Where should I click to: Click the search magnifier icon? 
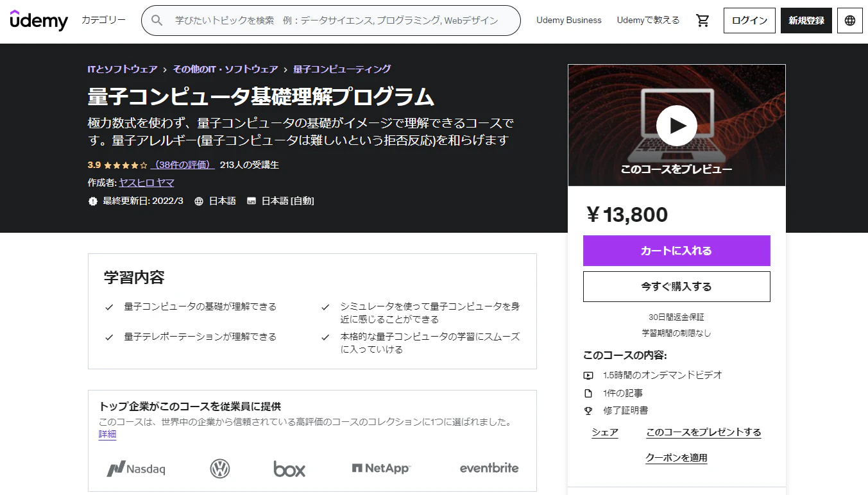(157, 21)
